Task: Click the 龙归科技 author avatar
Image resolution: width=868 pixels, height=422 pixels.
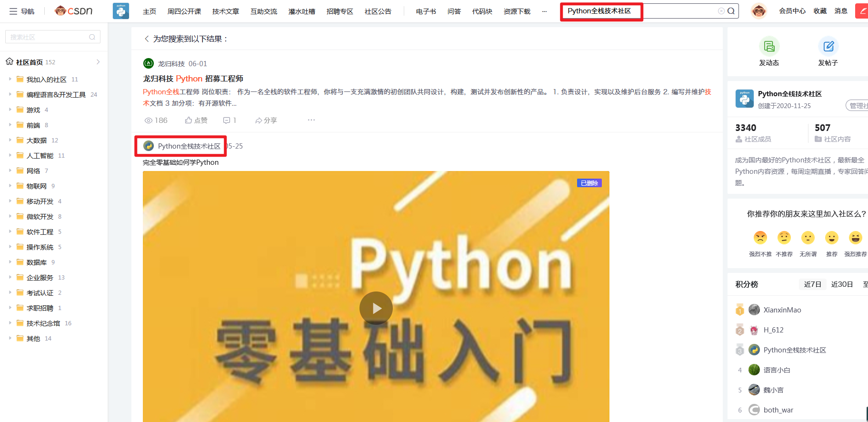Action: [149, 63]
